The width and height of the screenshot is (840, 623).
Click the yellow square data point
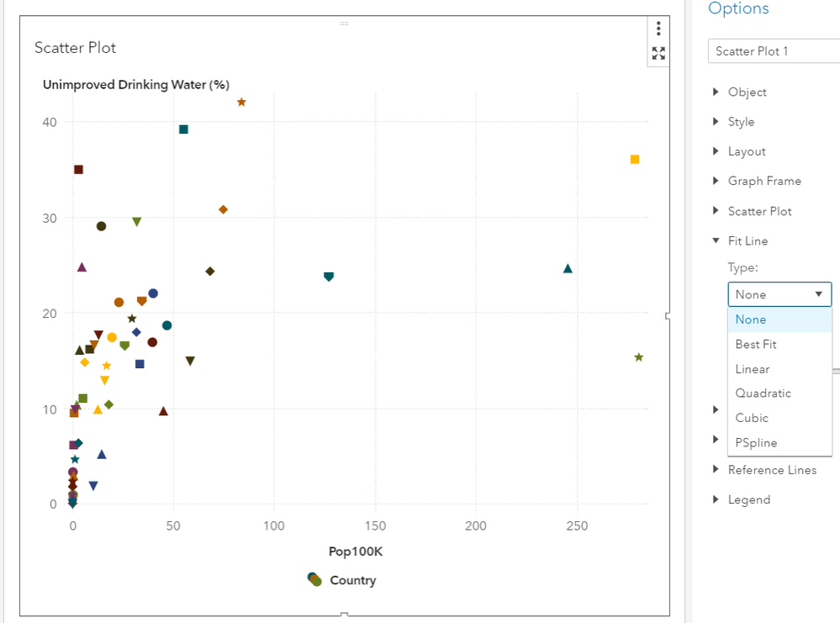(635, 160)
